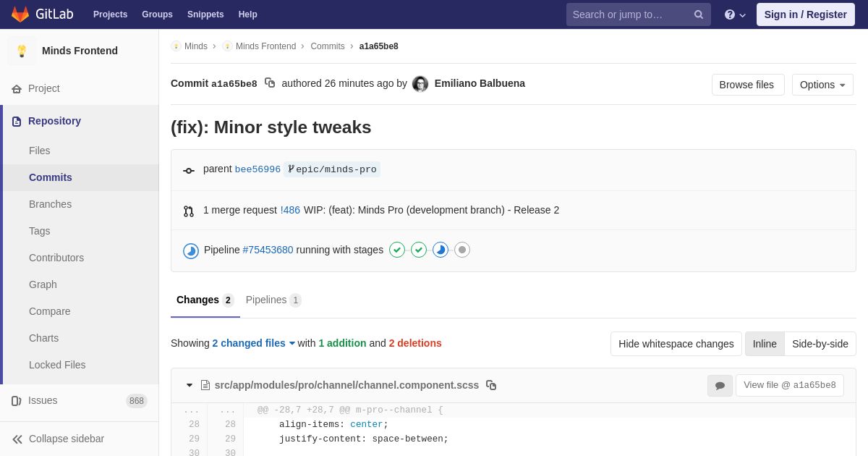The height and width of the screenshot is (456, 868).
Task: Click Hide whitespace changes
Action: tap(676, 344)
